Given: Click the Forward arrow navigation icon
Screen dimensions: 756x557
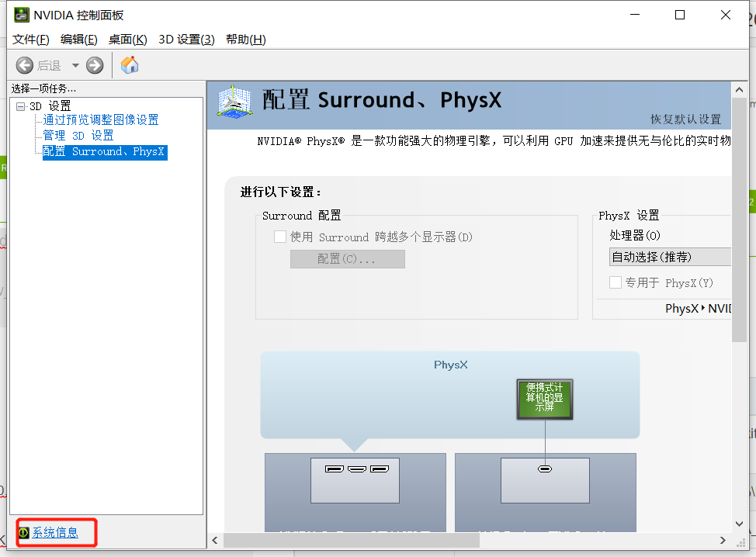Looking at the screenshot, I should point(95,65).
